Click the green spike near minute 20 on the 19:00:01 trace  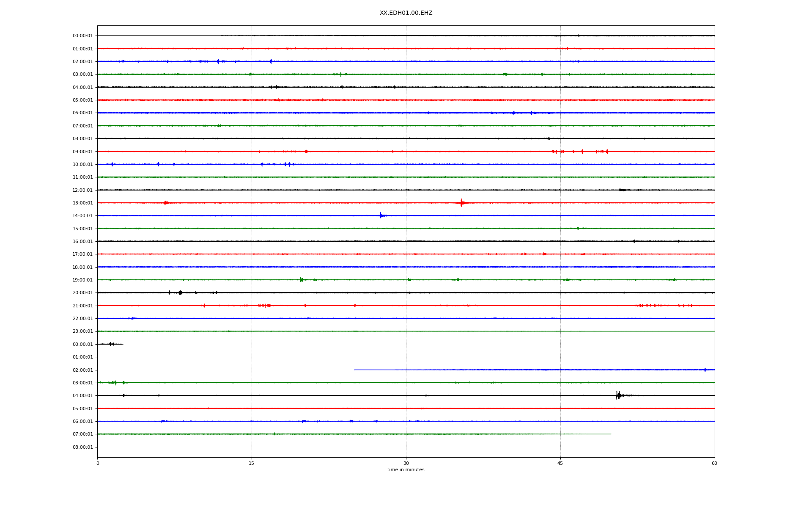pyautogui.click(x=301, y=280)
